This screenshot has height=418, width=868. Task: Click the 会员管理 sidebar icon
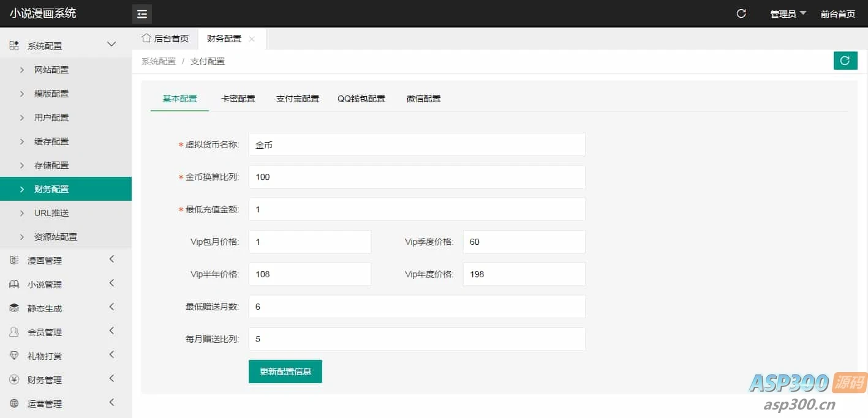15,332
